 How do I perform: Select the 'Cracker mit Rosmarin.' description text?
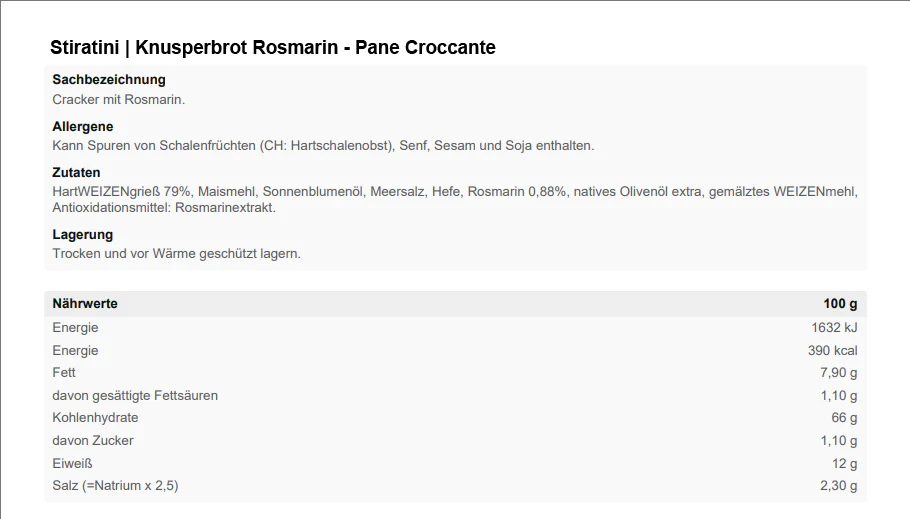coord(119,99)
